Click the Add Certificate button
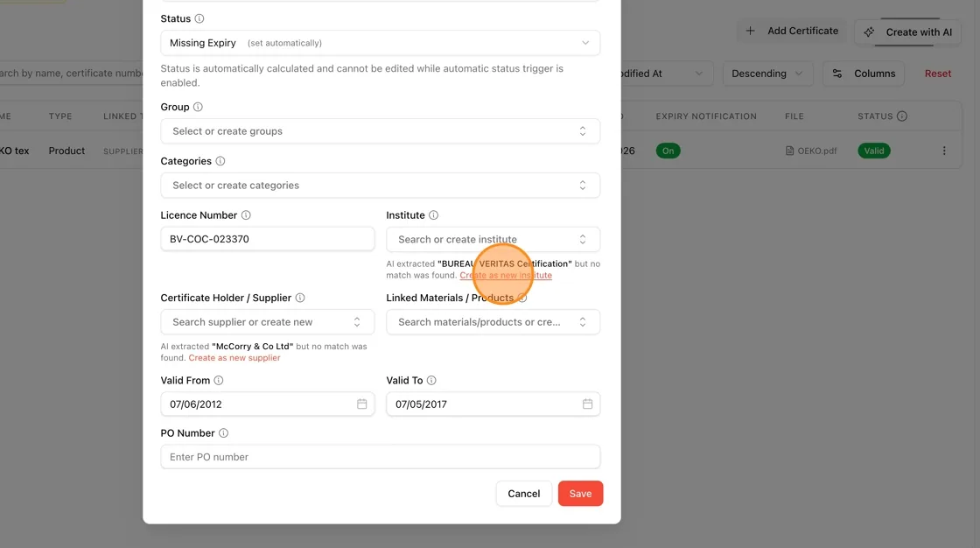 pyautogui.click(x=793, y=31)
